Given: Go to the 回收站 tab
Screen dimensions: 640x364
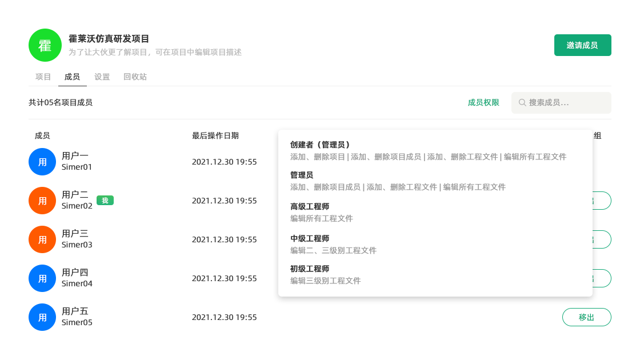Looking at the screenshot, I should pyautogui.click(x=135, y=77).
